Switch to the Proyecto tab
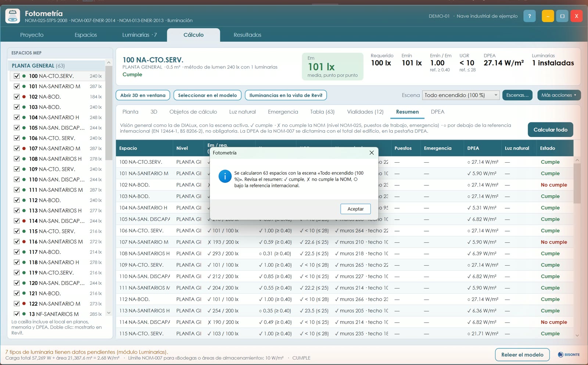588x365 pixels. pyautogui.click(x=32, y=35)
